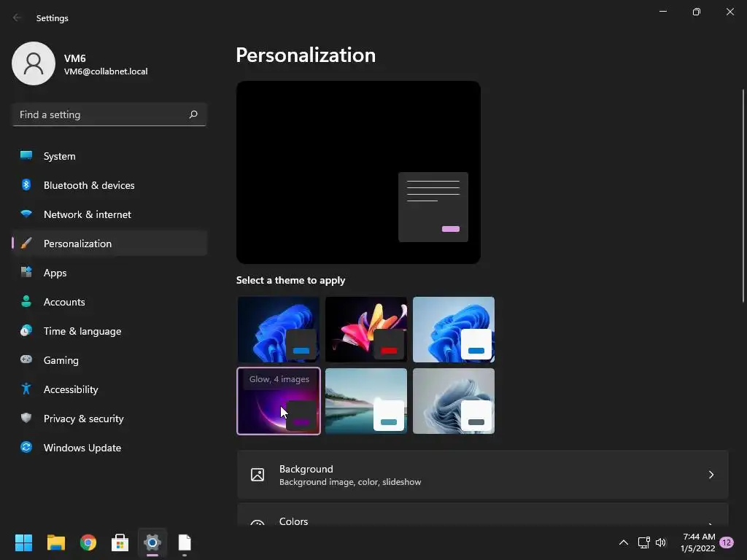Viewport: 747px width, 560px height.
Task: Open Gaming settings page
Action: 109,359
